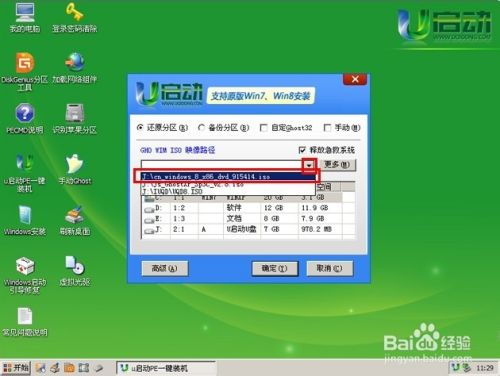500x376 pixels.
Task: Click the 支持原版Win7、Win8安装 banner text
Action: 260,96
